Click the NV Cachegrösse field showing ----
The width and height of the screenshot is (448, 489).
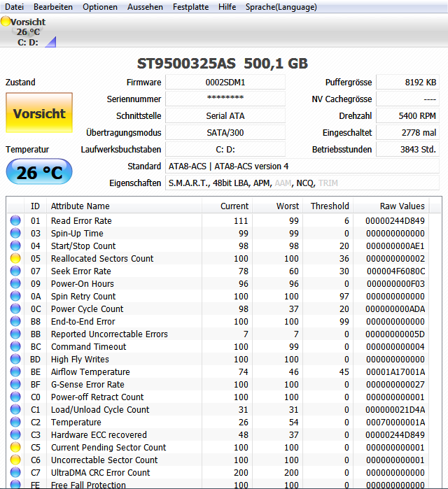click(408, 99)
